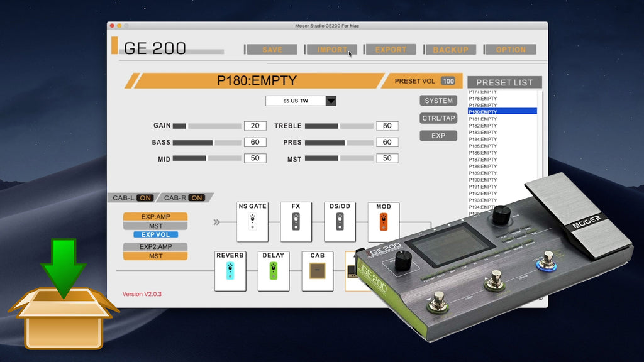This screenshot has height=362, width=644.
Task: Click the EXPORT button
Action: pos(391,49)
